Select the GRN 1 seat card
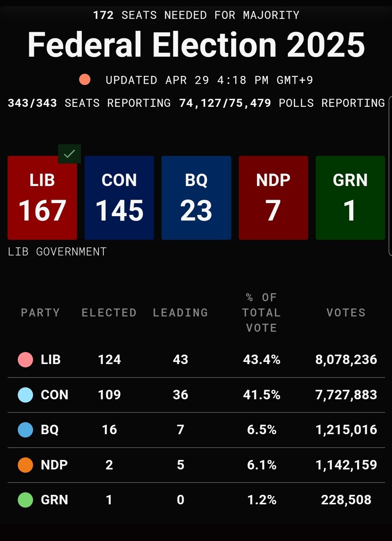 point(350,198)
